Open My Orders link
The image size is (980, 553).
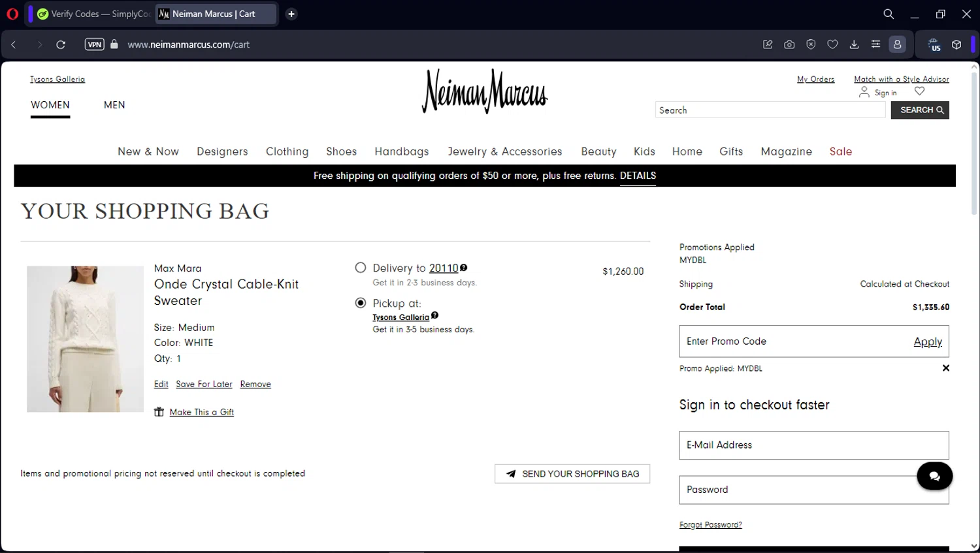(x=815, y=79)
